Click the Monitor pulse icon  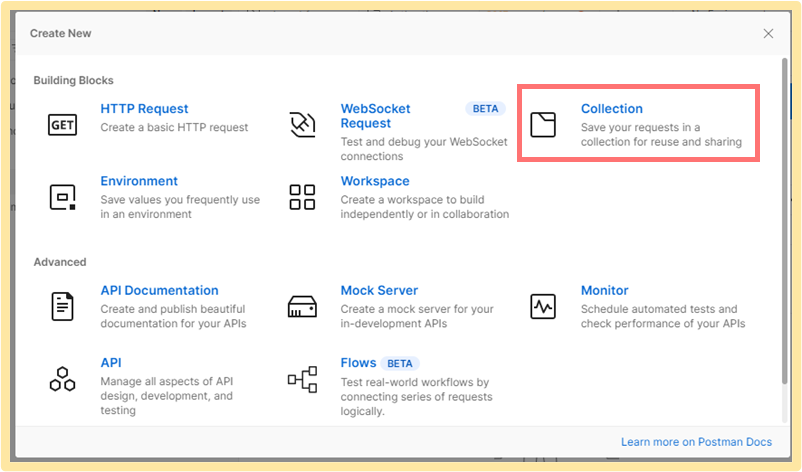pyautogui.click(x=543, y=307)
